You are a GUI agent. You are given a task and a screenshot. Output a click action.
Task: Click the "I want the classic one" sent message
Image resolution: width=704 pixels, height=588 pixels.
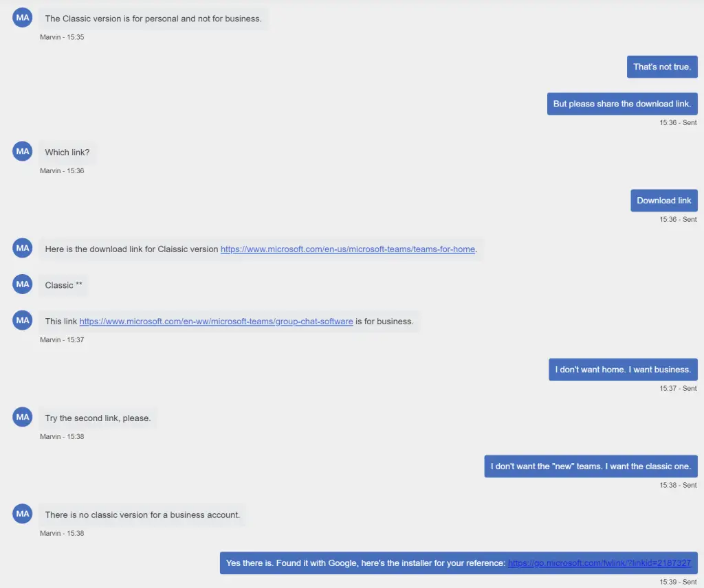click(x=591, y=466)
